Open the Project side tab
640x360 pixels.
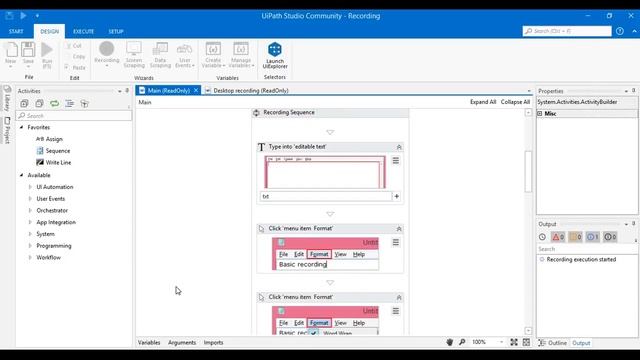[7, 130]
